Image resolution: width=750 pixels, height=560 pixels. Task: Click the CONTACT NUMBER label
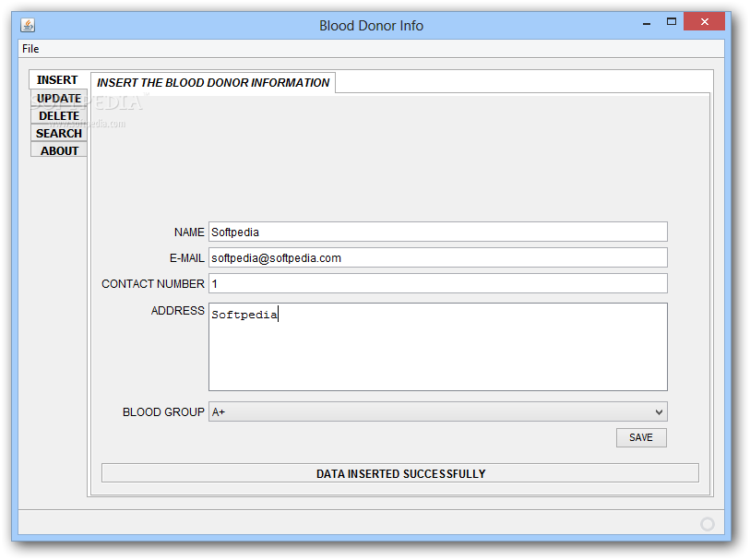[153, 284]
